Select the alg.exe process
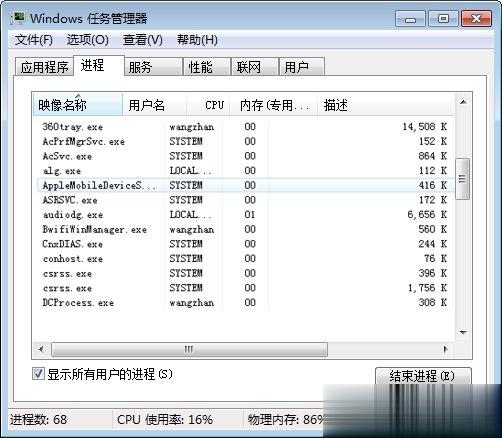This screenshot has height=438, width=502. coord(245,171)
